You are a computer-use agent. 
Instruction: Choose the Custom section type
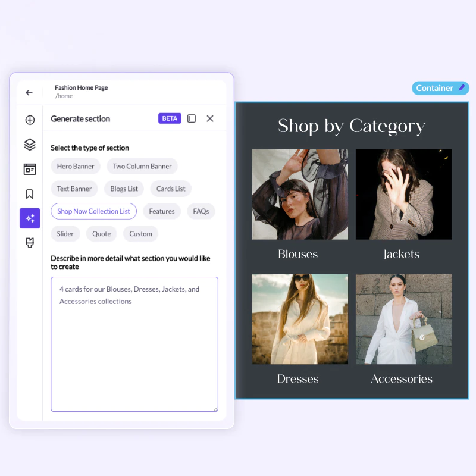[140, 234]
